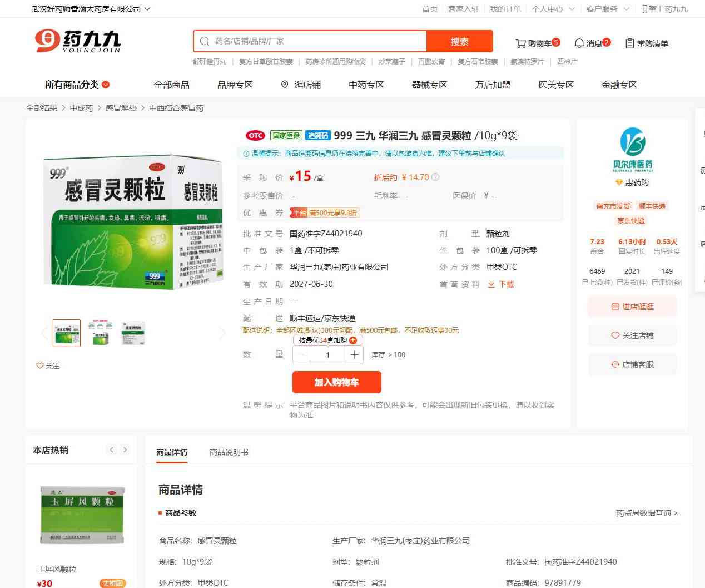The image size is (705, 588).
Task: Switch to the 商品说明书 tab
Action: coord(229,452)
